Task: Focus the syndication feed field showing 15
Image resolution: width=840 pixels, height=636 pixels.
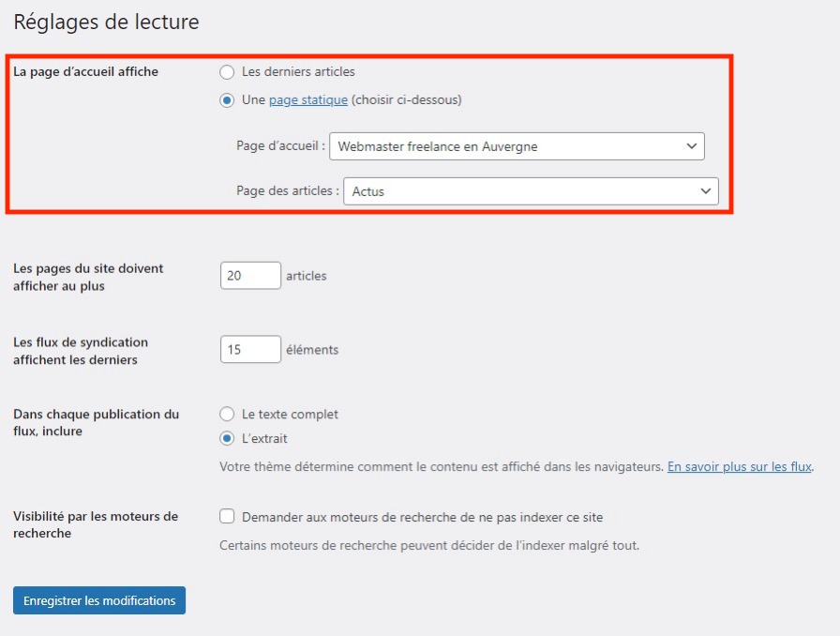Action: 250,350
